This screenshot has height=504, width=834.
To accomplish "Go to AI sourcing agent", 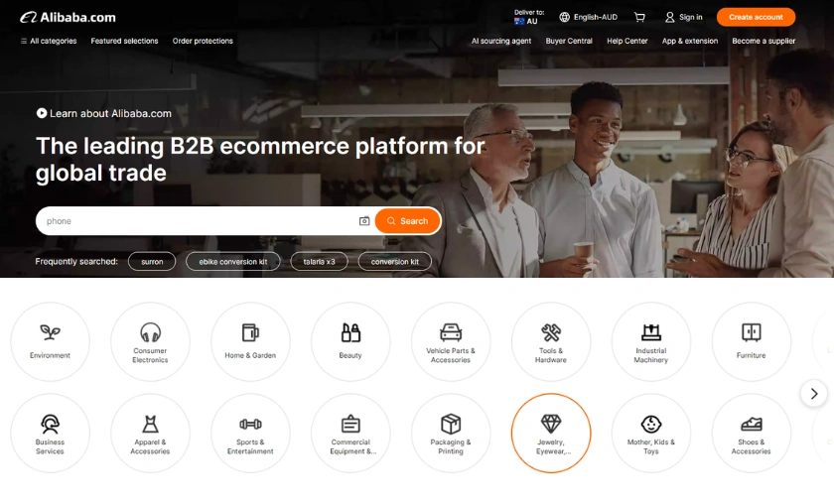I will point(501,41).
